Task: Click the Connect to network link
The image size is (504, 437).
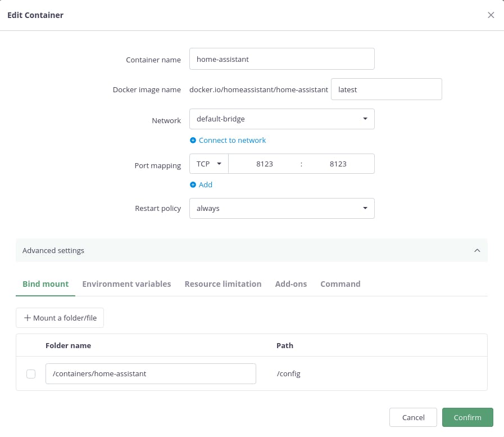Action: pyautogui.click(x=232, y=141)
